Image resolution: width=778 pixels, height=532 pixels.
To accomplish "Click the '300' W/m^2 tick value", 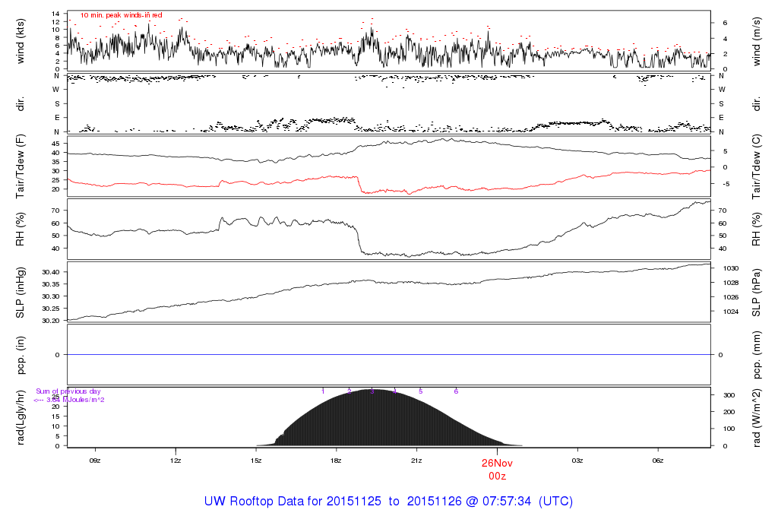I will click(729, 395).
